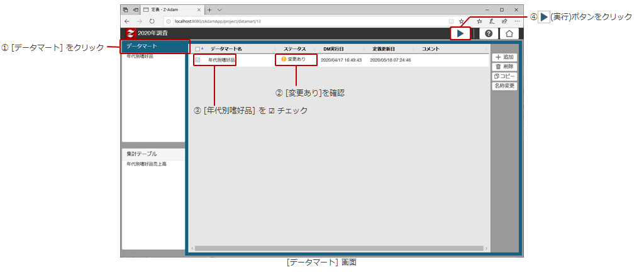Open a new tab with plus icon
The height and width of the screenshot is (277, 644).
pos(209,9)
